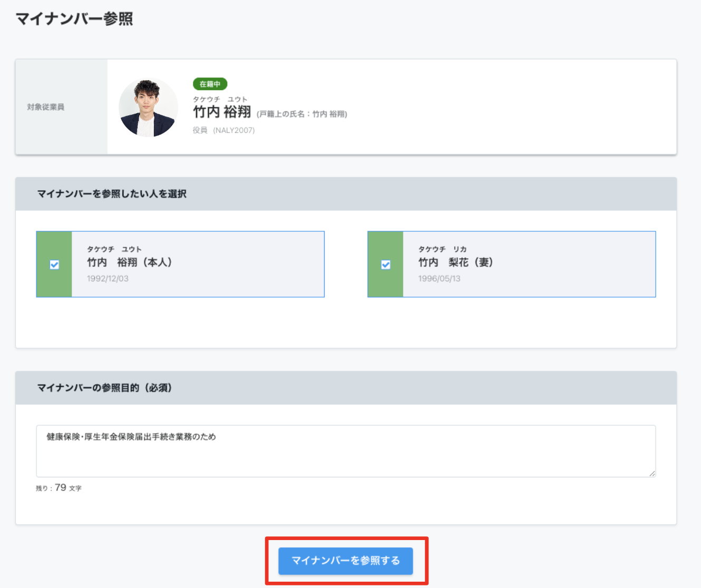Click the remaining 79 文字 character counter

[x=59, y=488]
